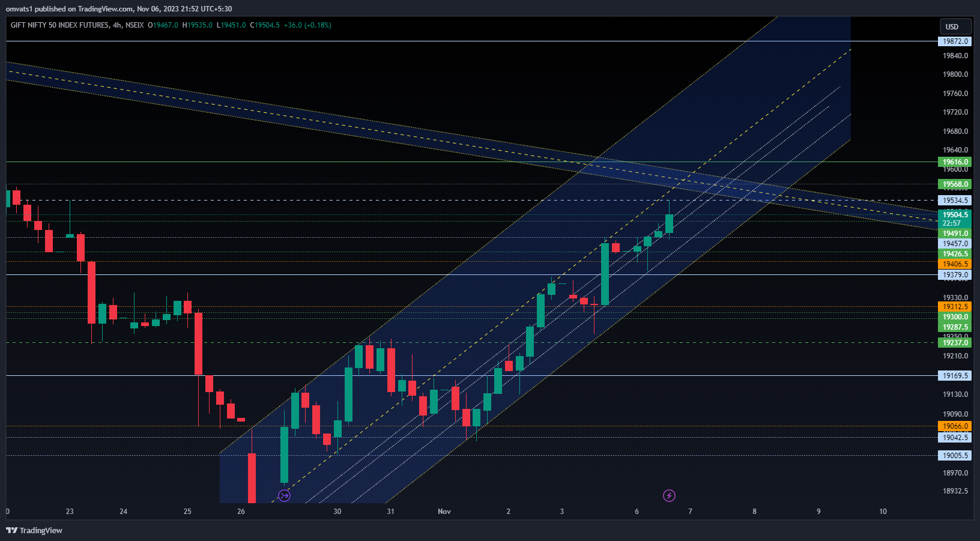Click the 19330.0 price axis tick
980x541 pixels.
coord(955,298)
